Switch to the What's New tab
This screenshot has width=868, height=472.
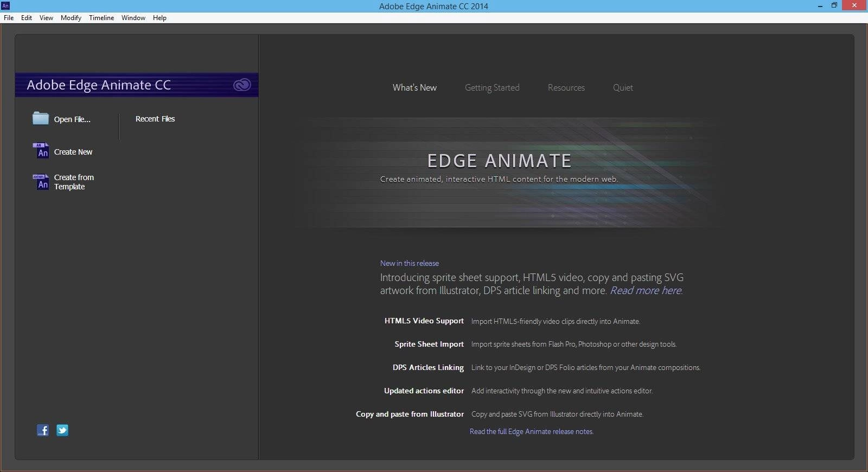[x=414, y=87]
